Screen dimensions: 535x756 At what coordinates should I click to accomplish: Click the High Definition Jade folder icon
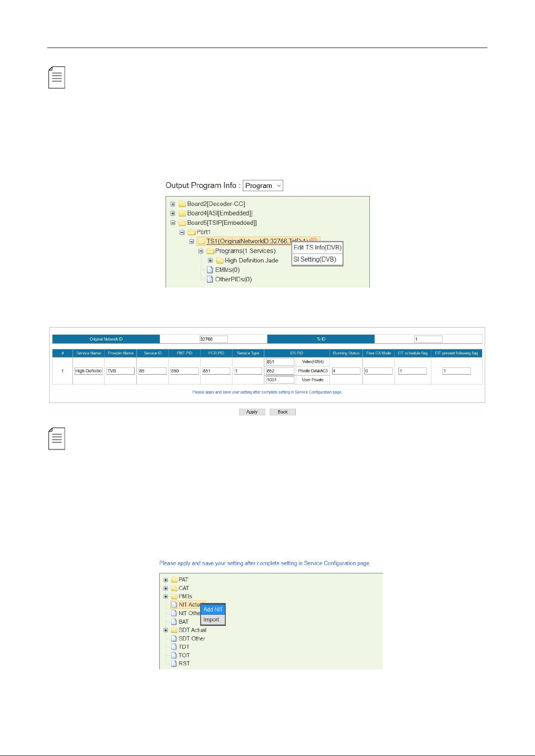tap(220, 261)
